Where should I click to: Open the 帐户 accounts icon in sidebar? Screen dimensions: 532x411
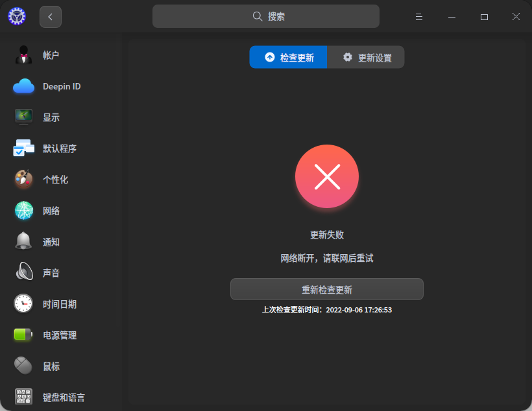[x=23, y=55]
